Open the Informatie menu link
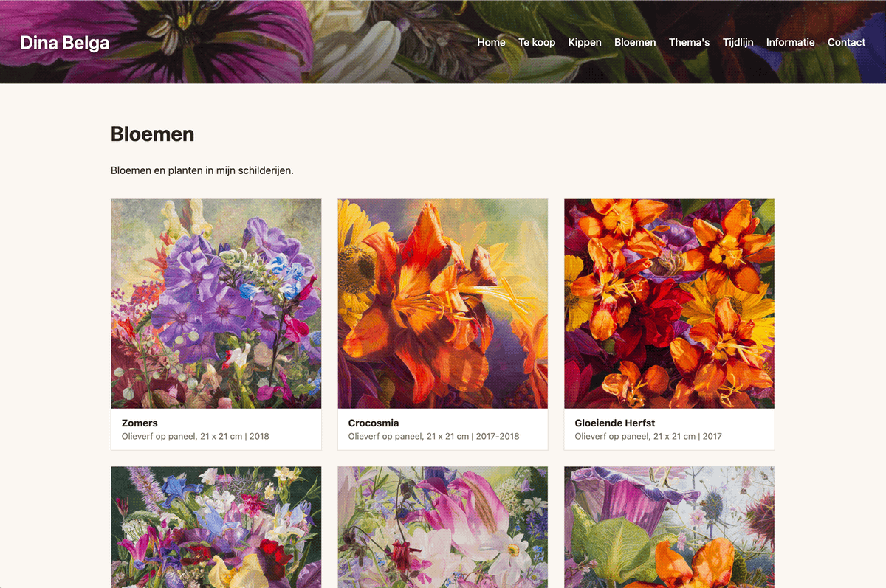This screenshot has width=886, height=588. (x=790, y=42)
